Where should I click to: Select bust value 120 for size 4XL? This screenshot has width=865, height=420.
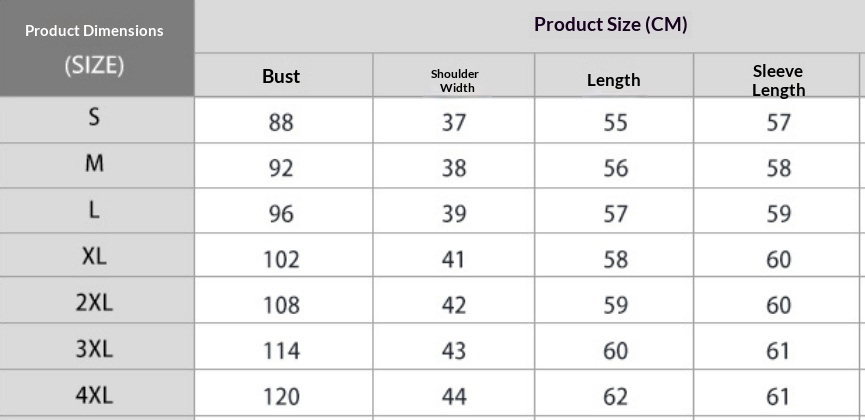(x=281, y=397)
